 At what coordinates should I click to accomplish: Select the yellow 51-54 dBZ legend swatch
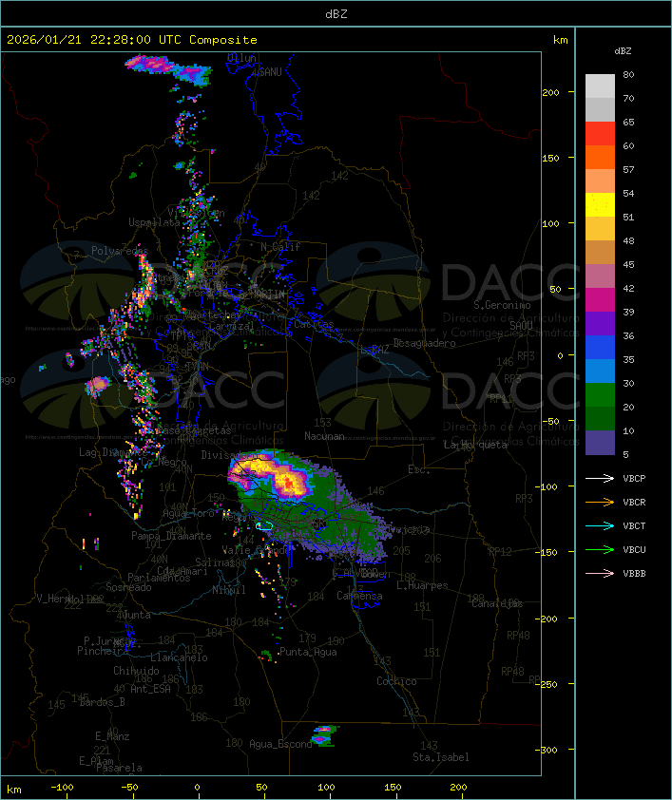pos(600,205)
